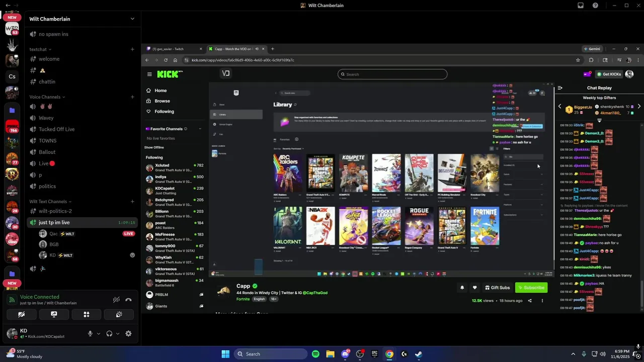This screenshot has height=362, width=644.
Task: Show next weekly top gifters
Action: [x=639, y=107]
